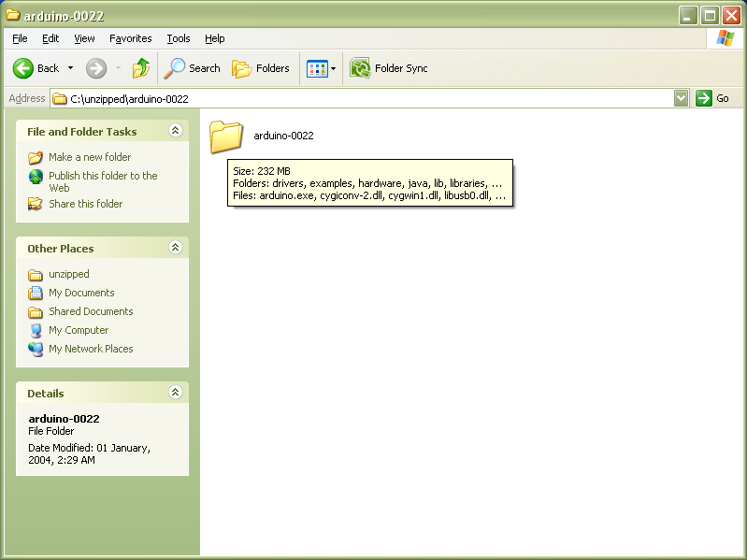Click Publish this folder to the Web

click(103, 182)
